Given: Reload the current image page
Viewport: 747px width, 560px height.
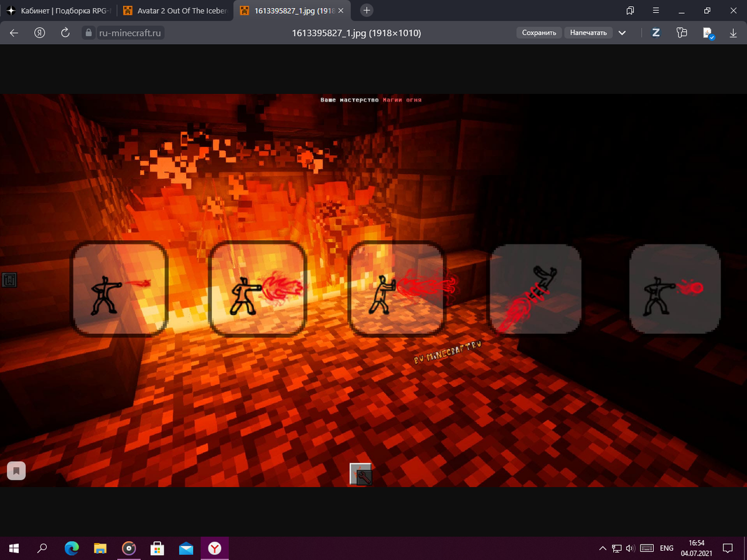Looking at the screenshot, I should click(x=65, y=33).
